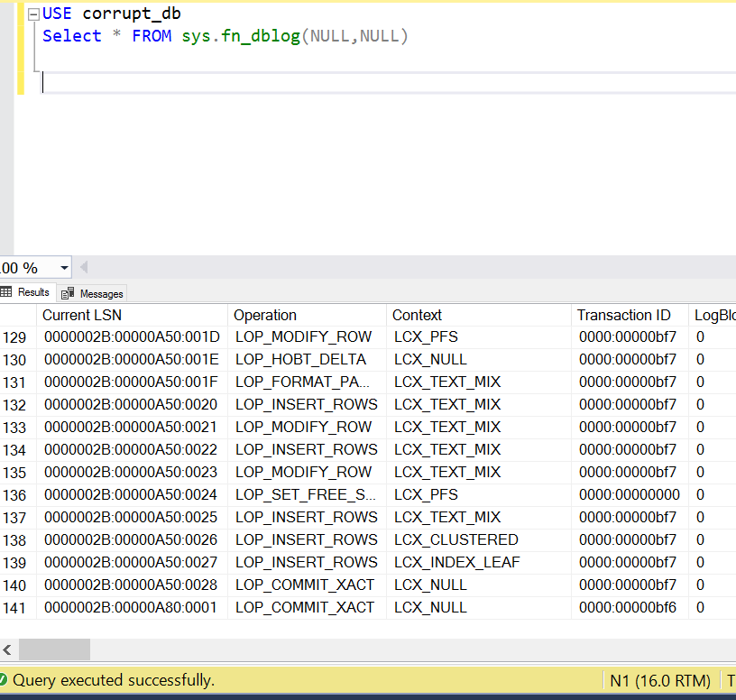Screen dimensions: 736x700
Task: Click the Results grid icon
Action: tap(6, 292)
